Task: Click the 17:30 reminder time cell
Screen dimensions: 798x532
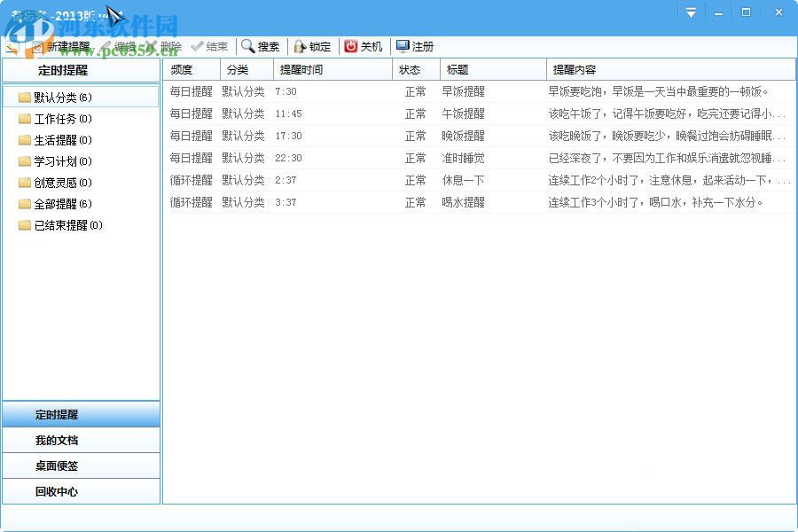Action: click(288, 136)
